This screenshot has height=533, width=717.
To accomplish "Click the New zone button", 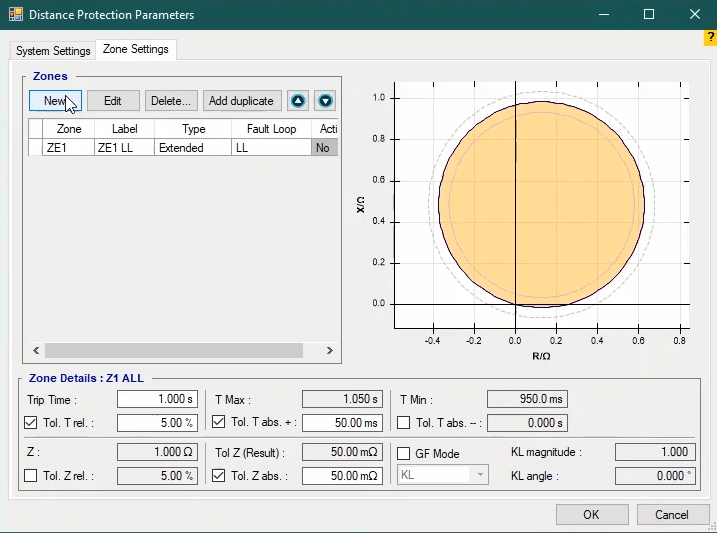I will 55,101.
